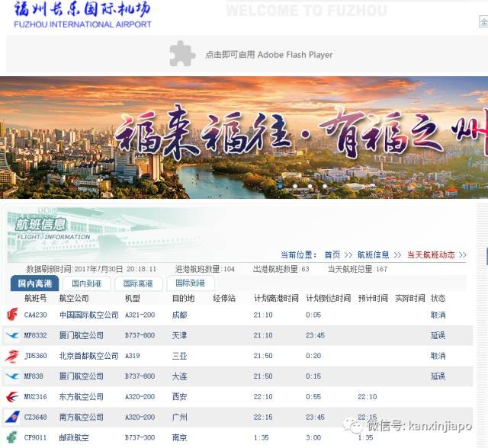Show the 国际到港 tab
This screenshot has height=448, width=488.
[x=189, y=283]
